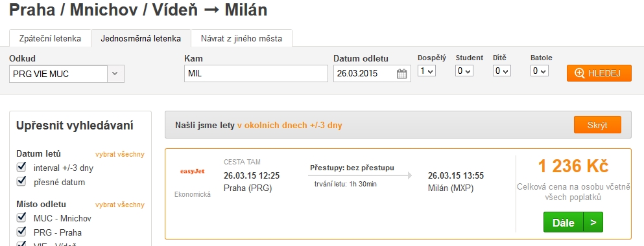Viewport: 644px width, 246px height.
Task: Click the arrow on green Dále button
Action: pos(593,222)
